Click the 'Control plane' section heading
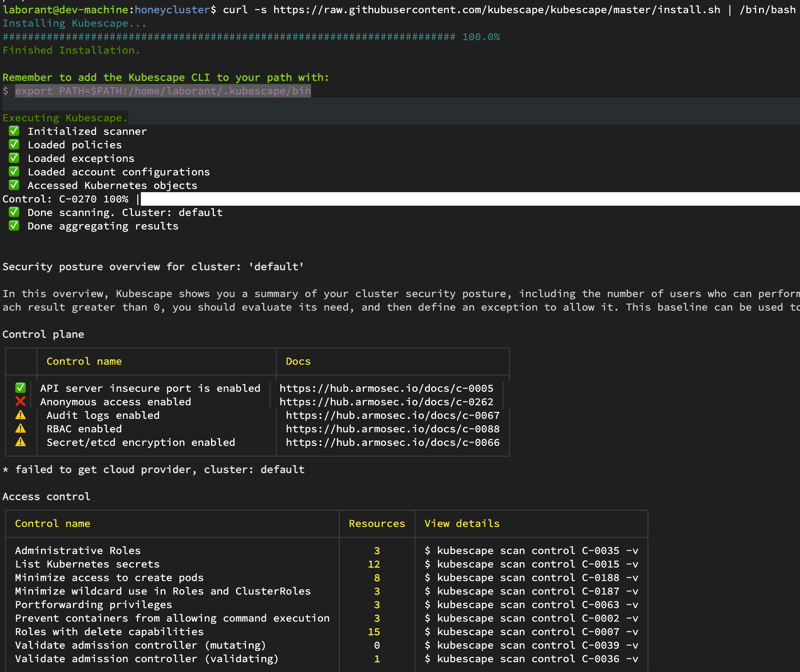Screen dimensions: 800x672 [43, 334]
